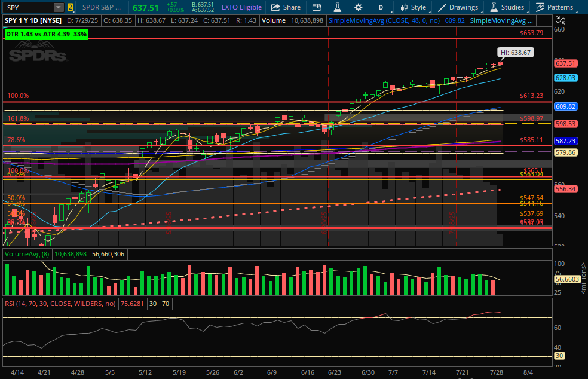Click the DTR 1.43 vs ATR 4.39 label

(46, 34)
